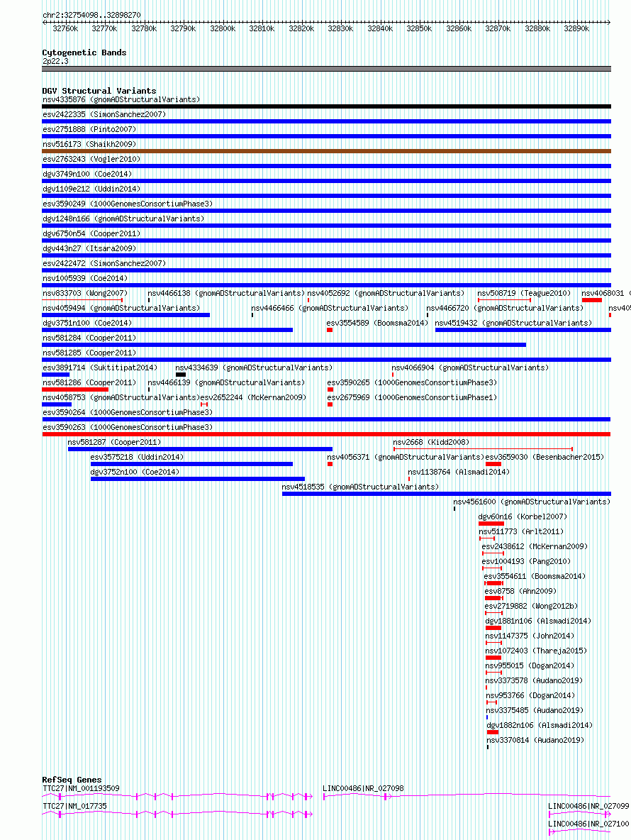
Task: Click nsv4519432 gnomADStructuralVariants label
Action: coord(513,324)
